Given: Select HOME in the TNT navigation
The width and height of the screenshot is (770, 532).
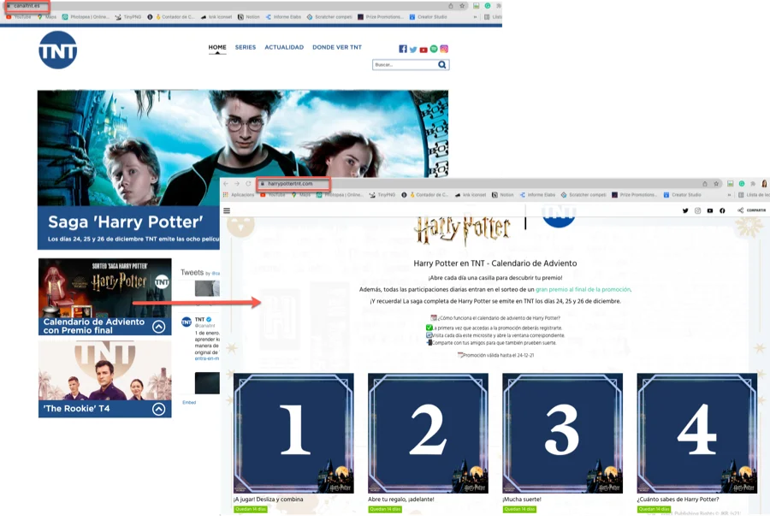Looking at the screenshot, I should tap(217, 47).
